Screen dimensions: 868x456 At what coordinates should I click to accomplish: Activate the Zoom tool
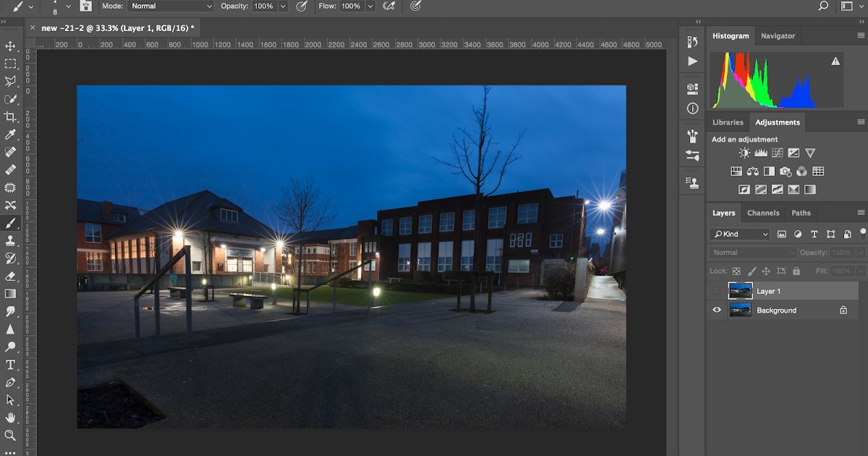pyautogui.click(x=11, y=435)
